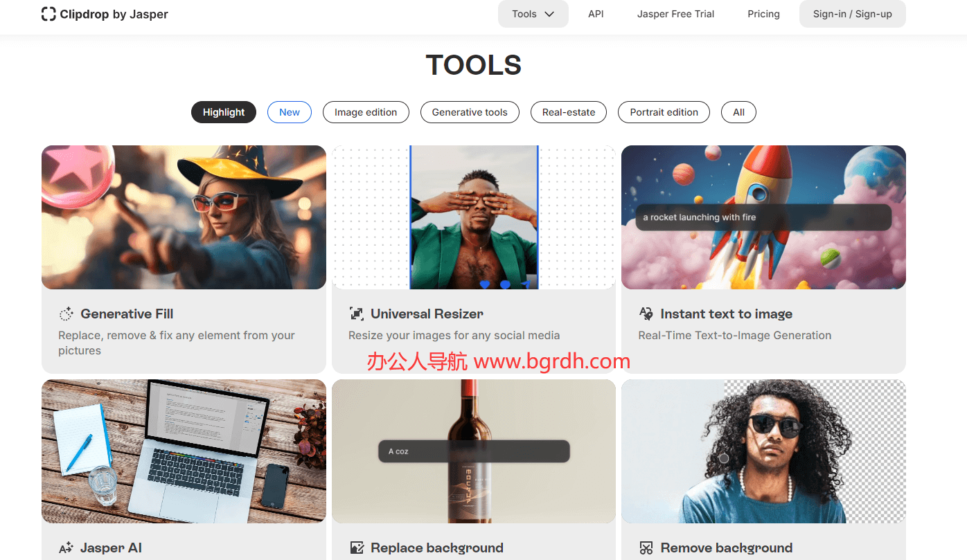
Task: Click the Sign-in / Sign-up button
Action: tap(852, 14)
